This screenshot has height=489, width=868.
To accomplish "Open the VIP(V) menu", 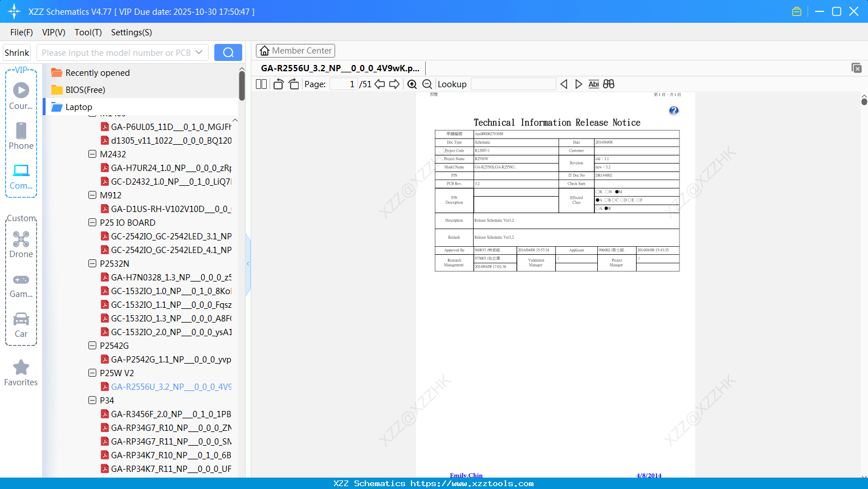I will pyautogui.click(x=54, y=32).
